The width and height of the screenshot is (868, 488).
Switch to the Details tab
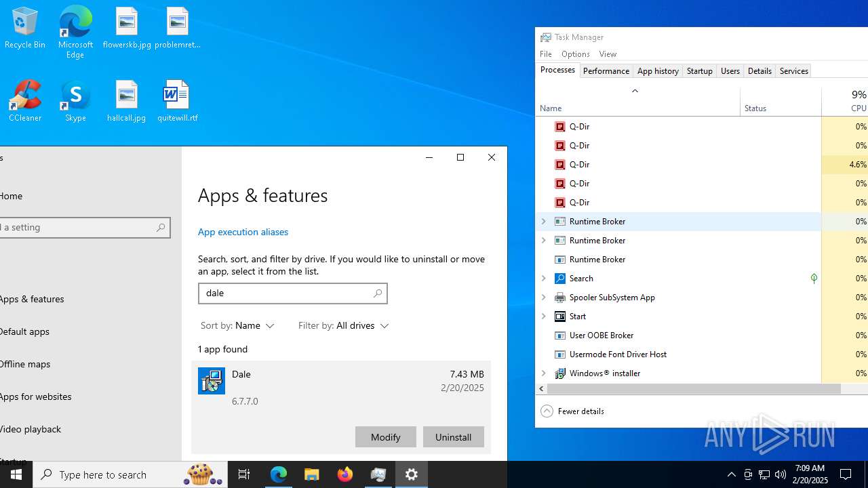point(759,70)
